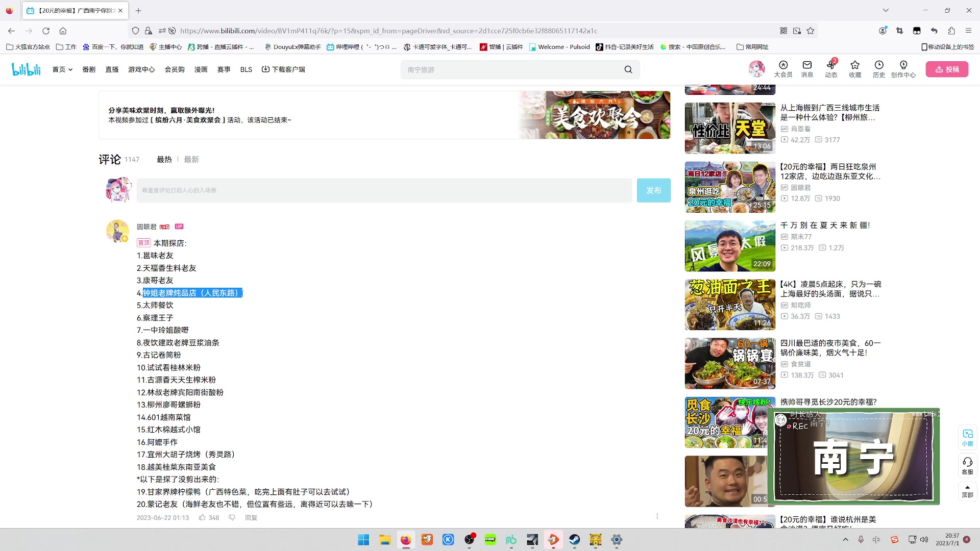The height and width of the screenshot is (551, 980).
Task: Open 泉州12家店 video thumbnail
Action: coord(730,187)
